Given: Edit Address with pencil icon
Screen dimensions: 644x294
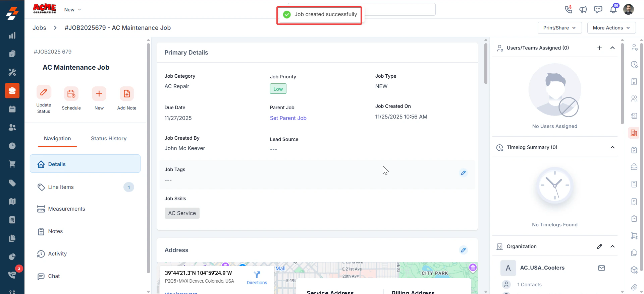Looking at the screenshot, I should (463, 250).
